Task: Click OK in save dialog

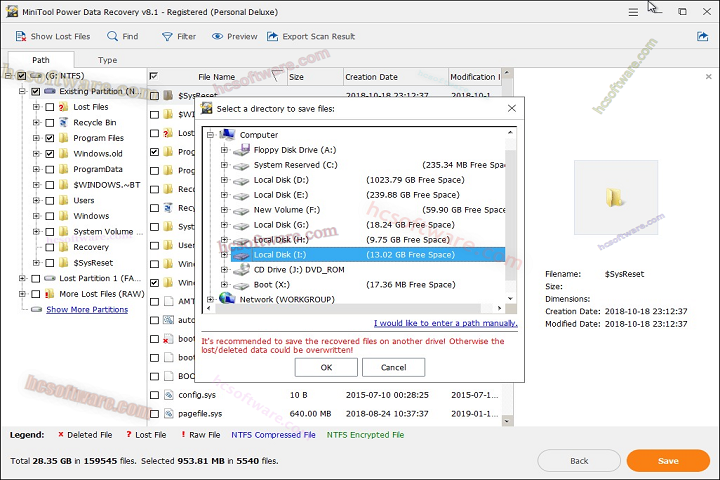Action: coord(326,367)
